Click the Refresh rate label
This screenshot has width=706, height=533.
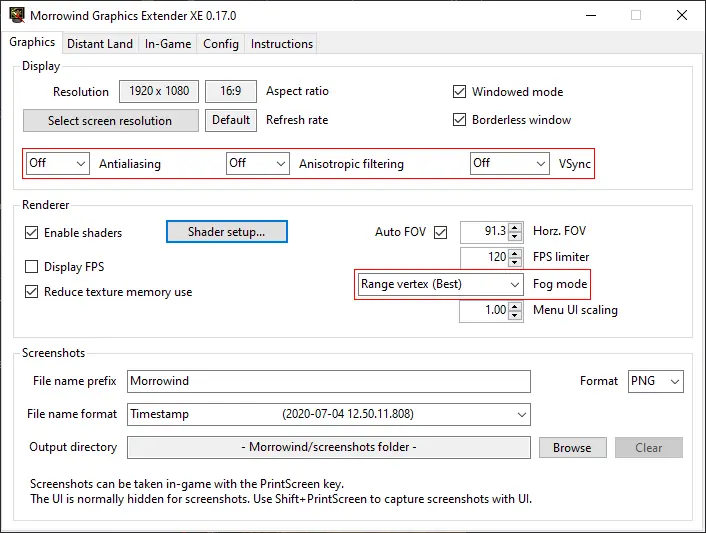pos(297,120)
